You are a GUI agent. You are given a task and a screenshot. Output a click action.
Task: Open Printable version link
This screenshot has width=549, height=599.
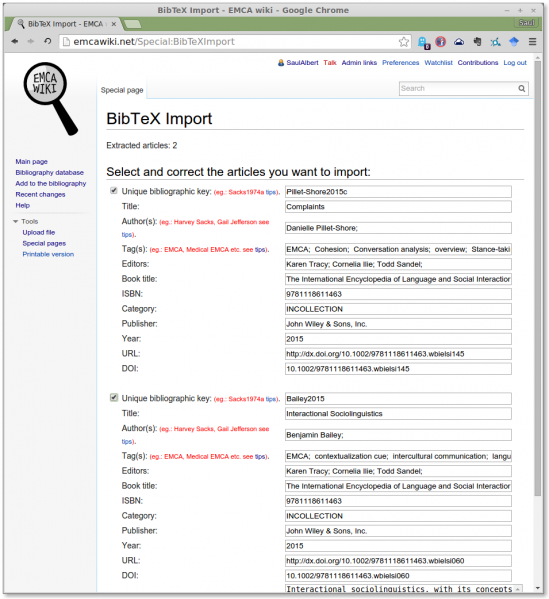pos(48,254)
